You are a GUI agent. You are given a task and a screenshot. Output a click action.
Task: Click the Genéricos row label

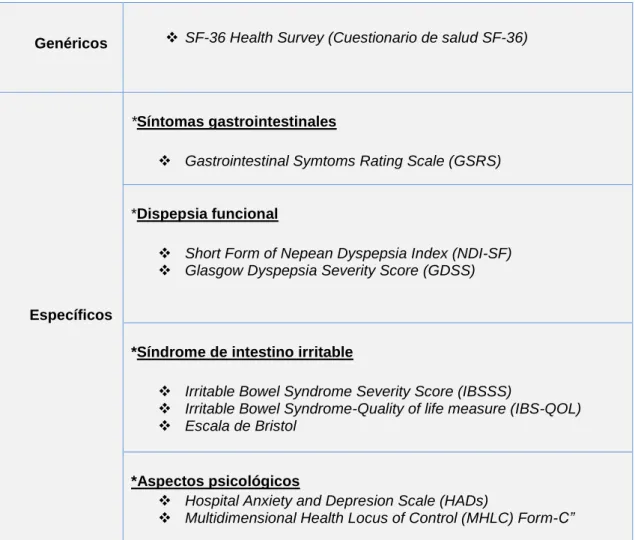[x=71, y=43]
